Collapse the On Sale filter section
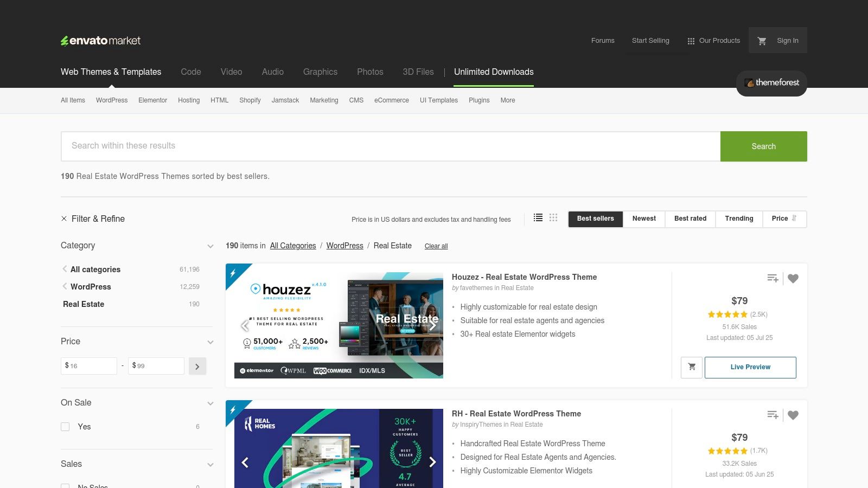868x488 pixels. [210, 403]
